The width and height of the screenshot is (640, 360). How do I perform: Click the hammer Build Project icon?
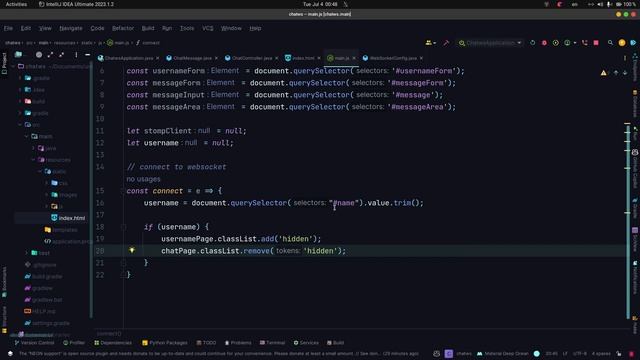pyautogui.click(x=446, y=42)
